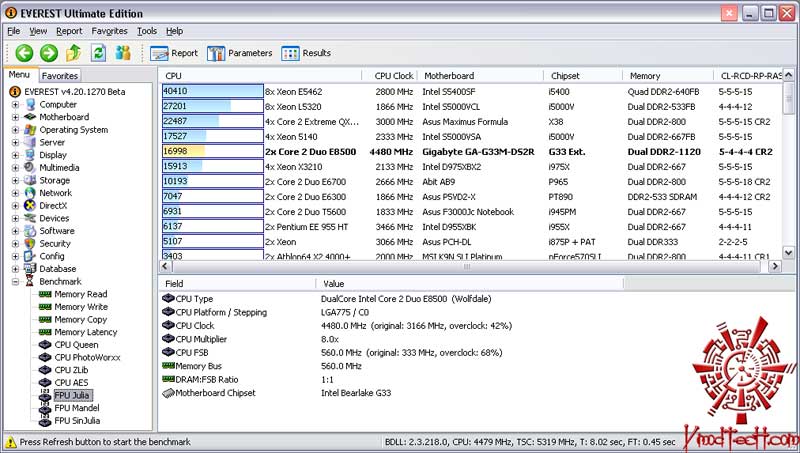Select the Storage tree icon
Viewport: 800px width, 453px height.
pos(30,180)
